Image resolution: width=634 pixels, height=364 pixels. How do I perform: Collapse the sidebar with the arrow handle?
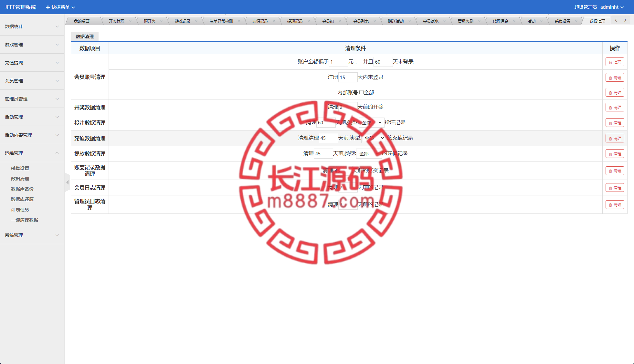tap(67, 182)
